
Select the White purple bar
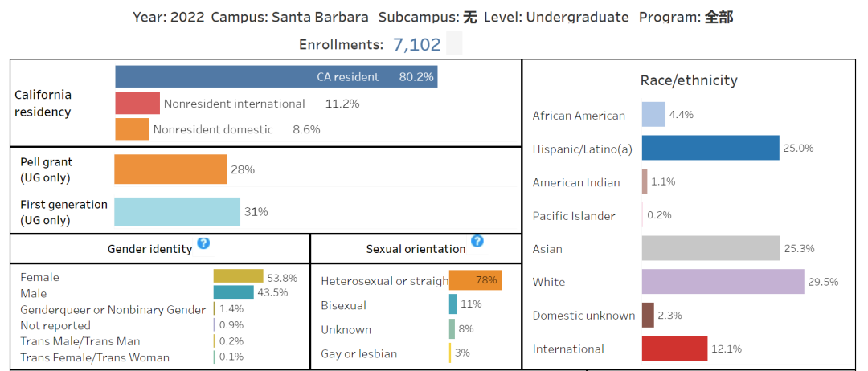[x=723, y=281]
